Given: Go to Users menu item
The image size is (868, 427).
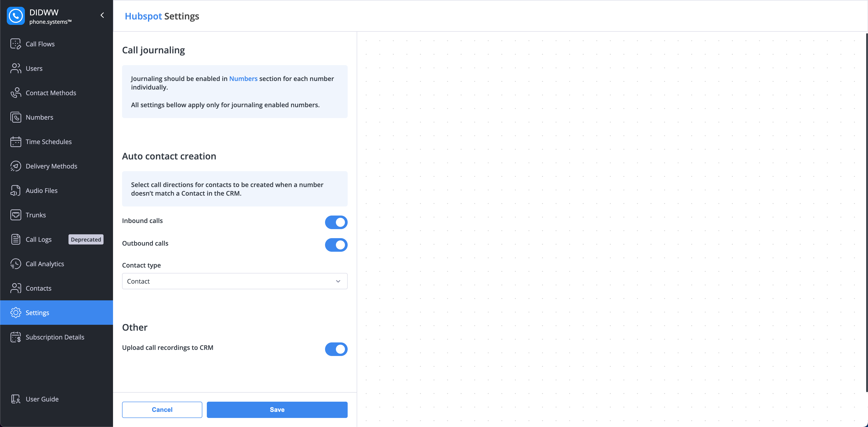Looking at the screenshot, I should pos(56,68).
